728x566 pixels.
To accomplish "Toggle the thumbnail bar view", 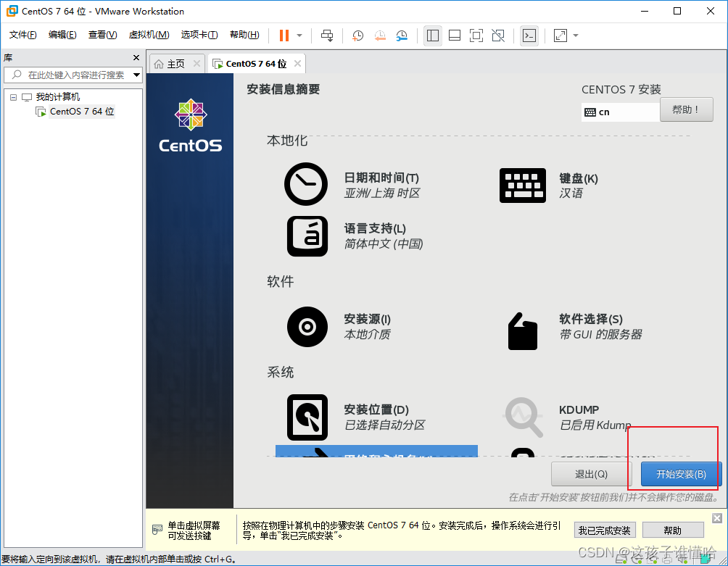I will [x=455, y=36].
